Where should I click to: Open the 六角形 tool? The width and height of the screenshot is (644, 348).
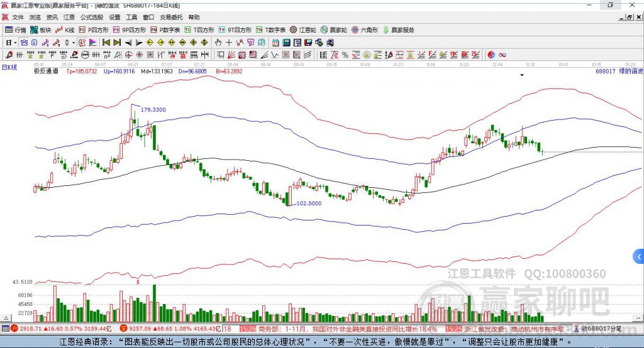point(365,30)
